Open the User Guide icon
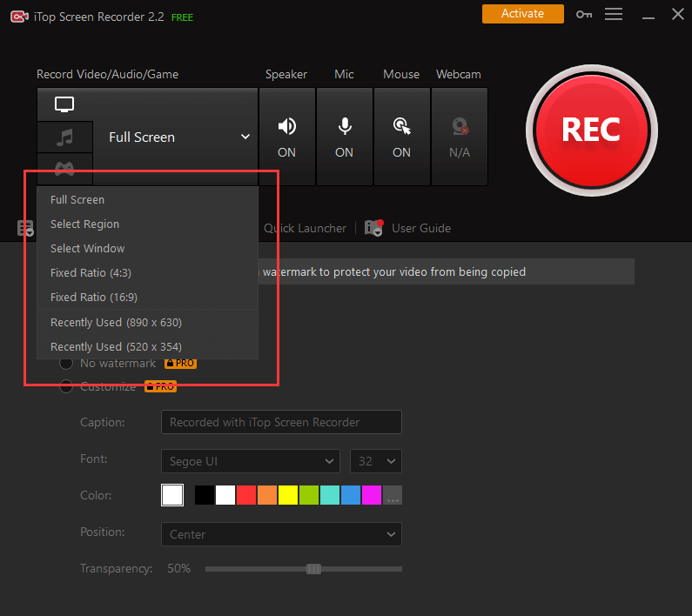This screenshot has width=692, height=616. tap(374, 228)
